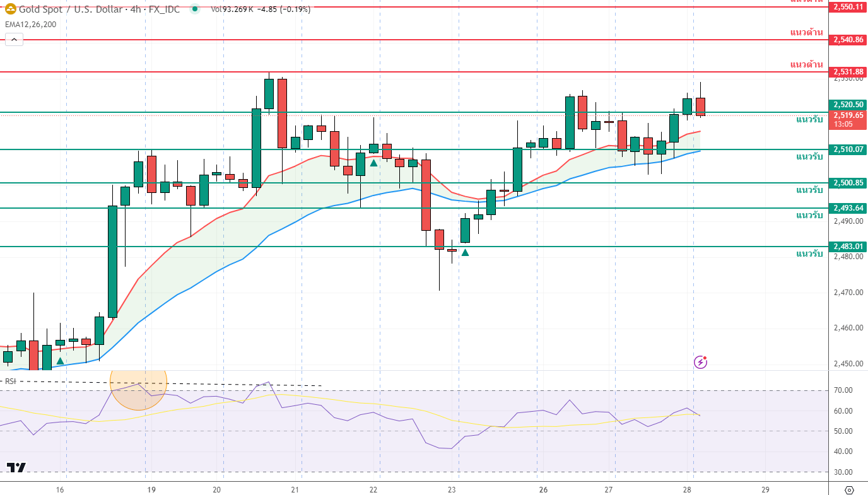Click the RSI 40.00 axis value

click(x=843, y=451)
